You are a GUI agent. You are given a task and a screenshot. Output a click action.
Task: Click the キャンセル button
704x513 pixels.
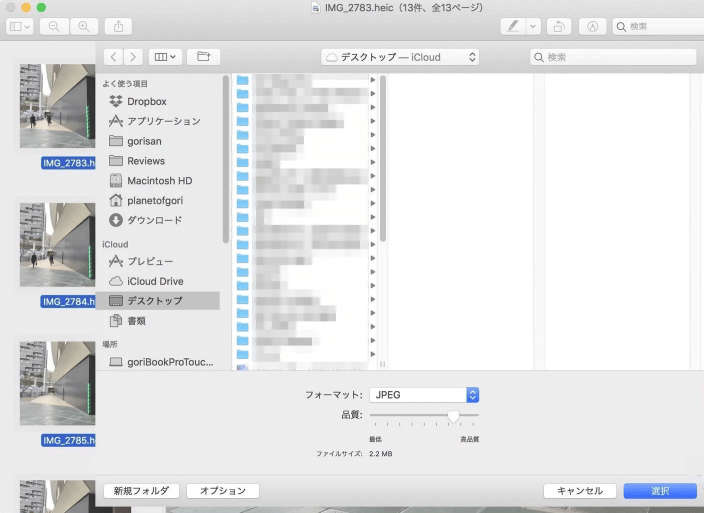[579, 491]
